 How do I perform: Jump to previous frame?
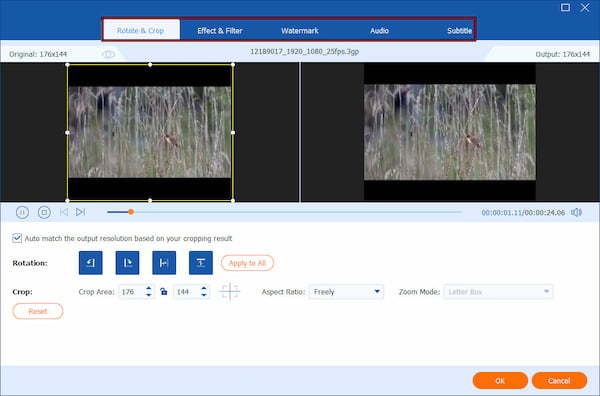tap(64, 212)
